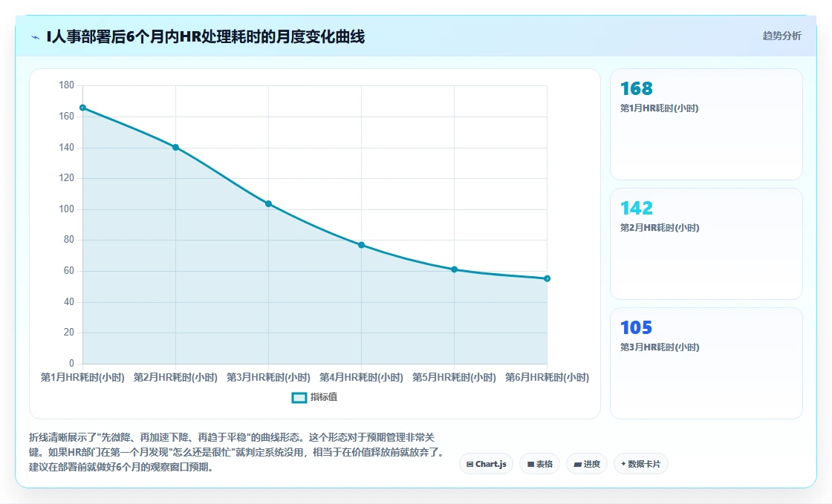
Task: Click the 第2月 data point on chart
Action: pyautogui.click(x=175, y=147)
